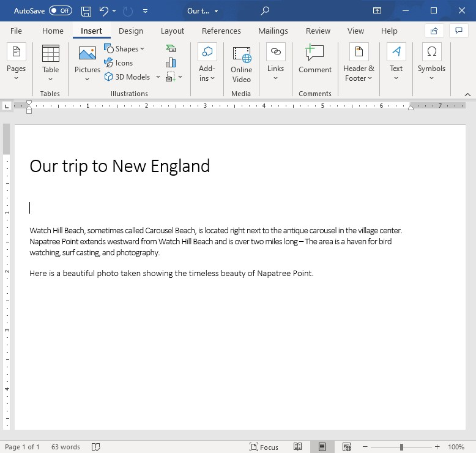This screenshot has height=453, width=476.
Task: Click the Share icon
Action: tap(434, 31)
